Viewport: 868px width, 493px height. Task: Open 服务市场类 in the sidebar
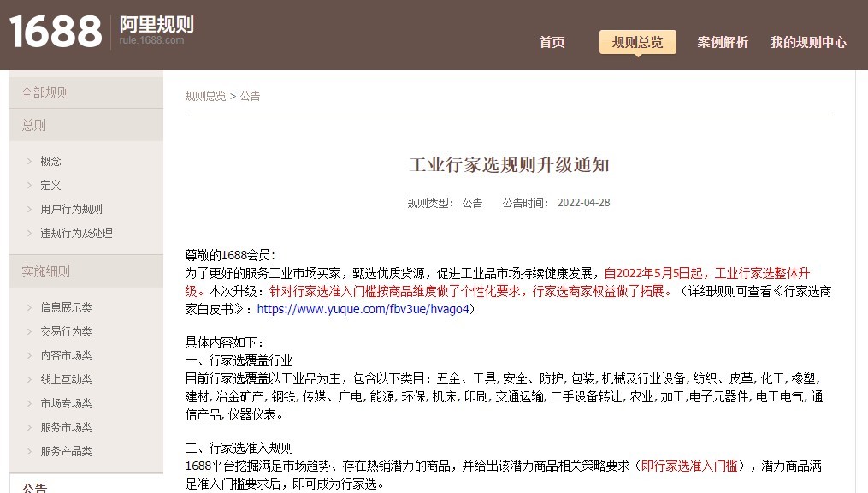point(66,427)
